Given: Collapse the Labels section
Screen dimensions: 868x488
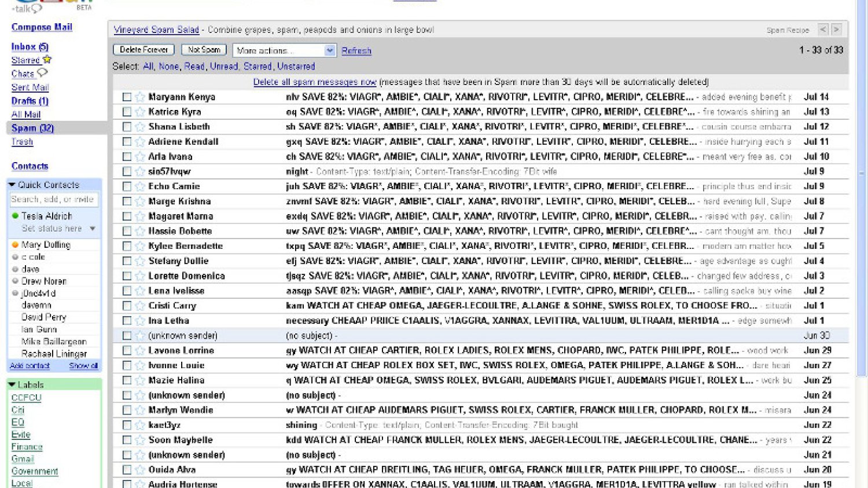Looking at the screenshot, I should [x=12, y=384].
